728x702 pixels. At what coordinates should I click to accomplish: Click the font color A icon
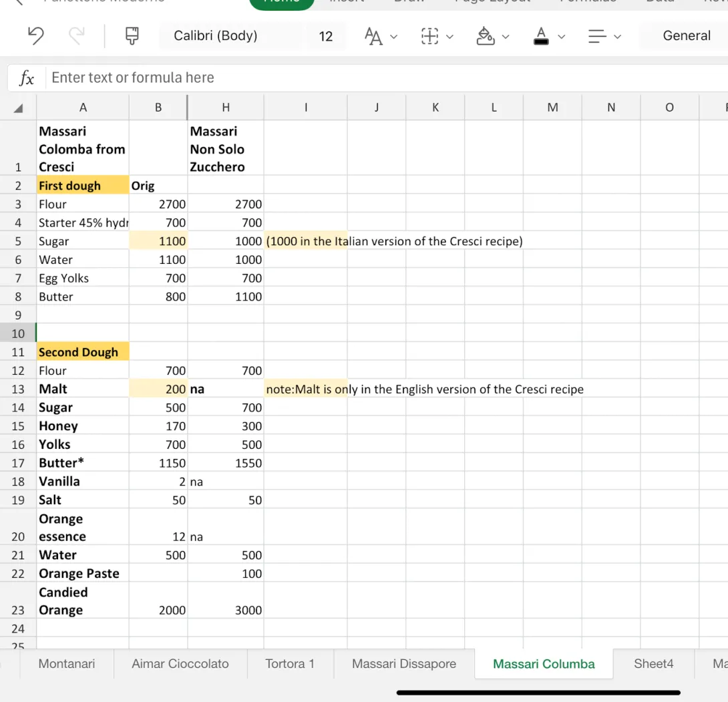click(542, 36)
